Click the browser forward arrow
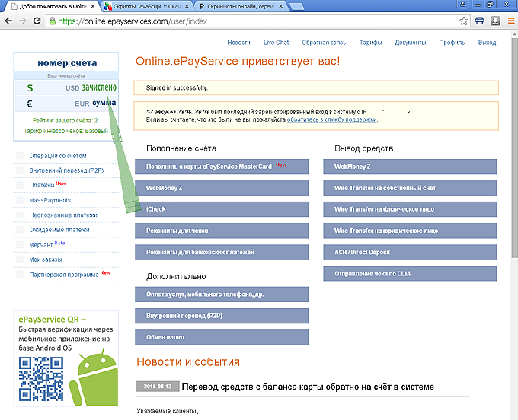The width and height of the screenshot is (518, 420). tap(22, 21)
